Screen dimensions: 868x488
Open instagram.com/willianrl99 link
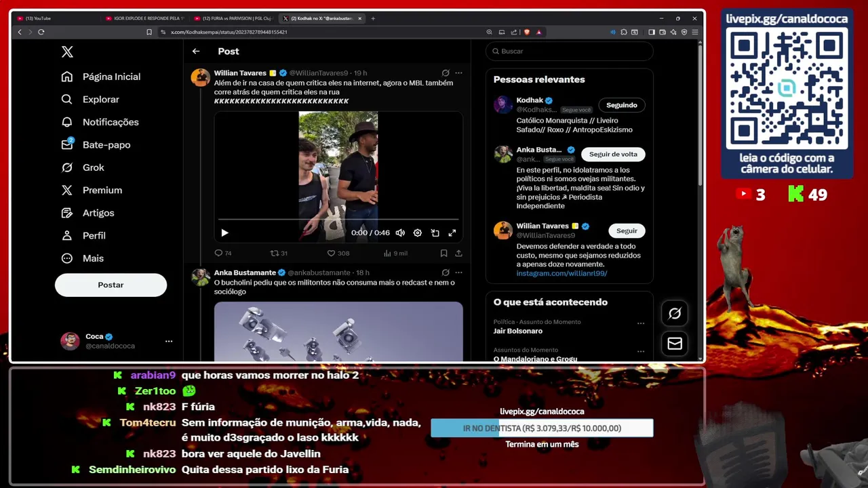(561, 273)
